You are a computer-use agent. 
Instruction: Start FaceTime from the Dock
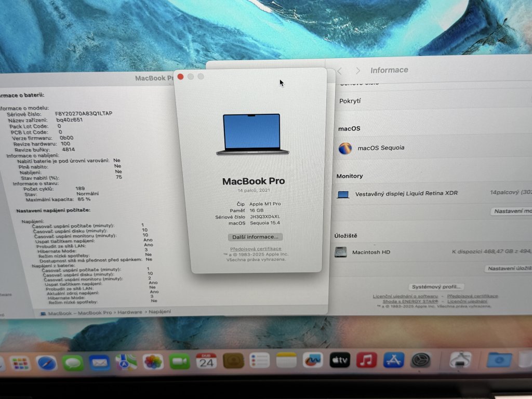179,362
